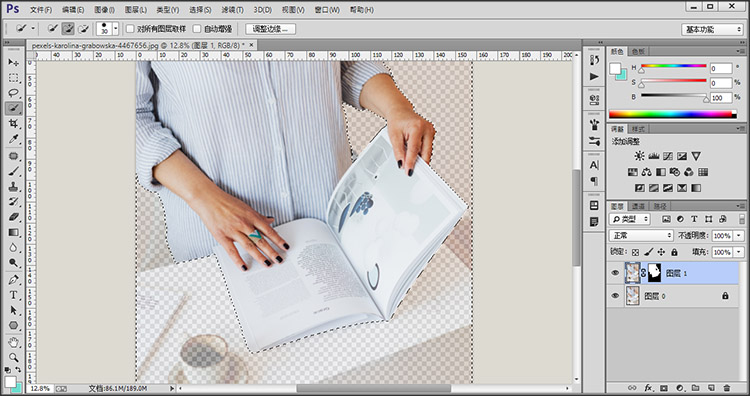Viewport: 750px width, 396px height.
Task: Open brush size picker dropdown
Action: pos(116,29)
